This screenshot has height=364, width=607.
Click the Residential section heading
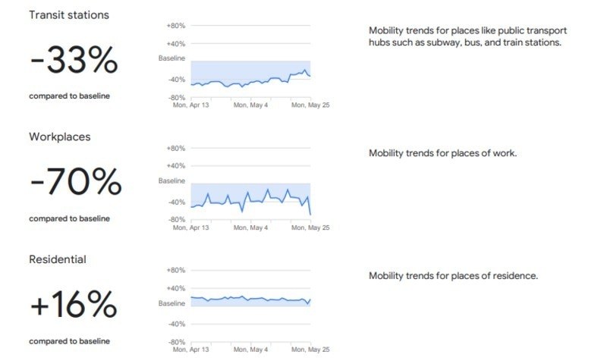click(58, 259)
